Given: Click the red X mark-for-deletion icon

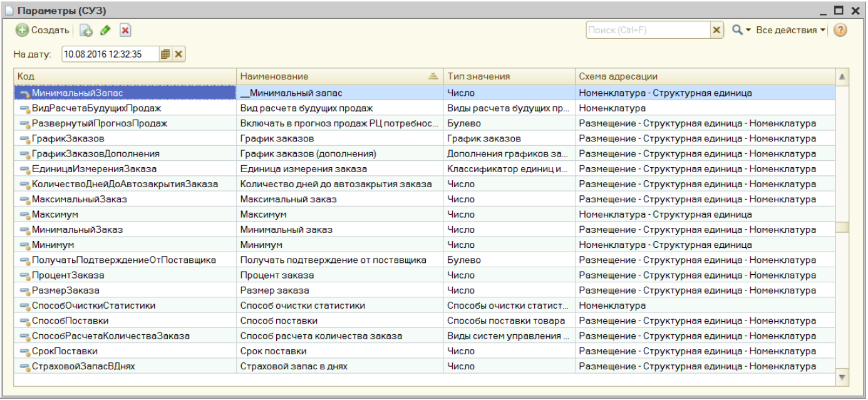Looking at the screenshot, I should (x=125, y=30).
